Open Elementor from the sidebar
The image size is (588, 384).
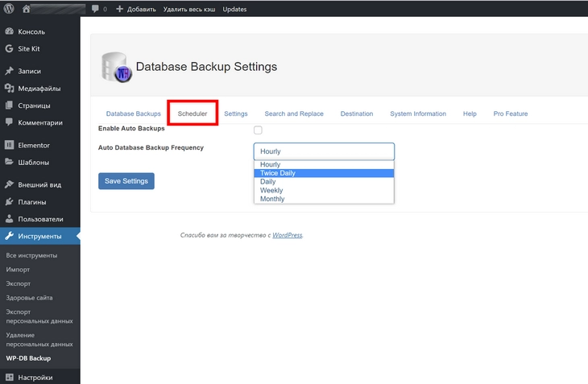click(x=33, y=145)
